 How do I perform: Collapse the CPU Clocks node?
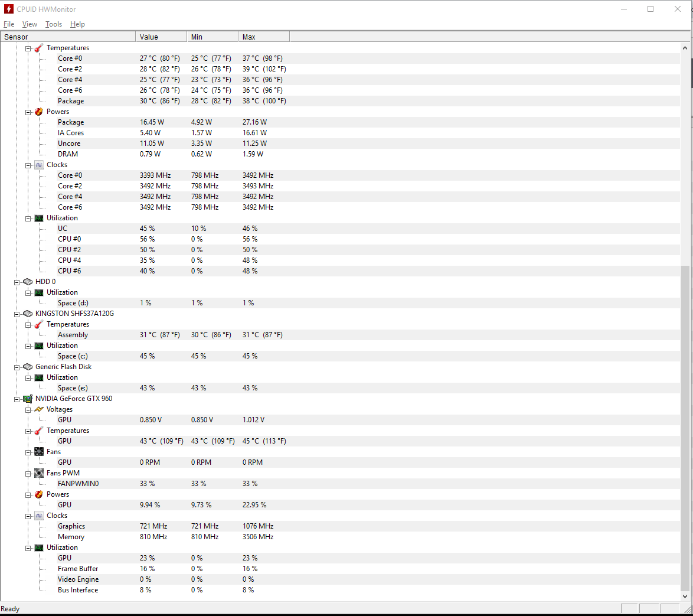point(28,165)
